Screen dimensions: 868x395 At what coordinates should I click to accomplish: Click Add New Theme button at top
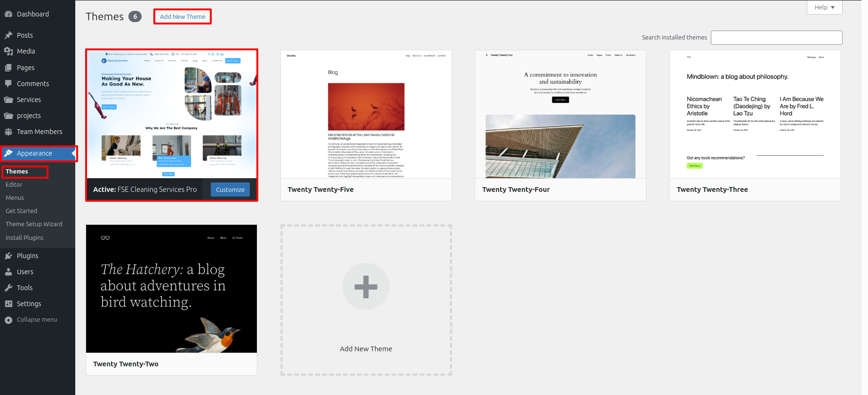click(183, 16)
